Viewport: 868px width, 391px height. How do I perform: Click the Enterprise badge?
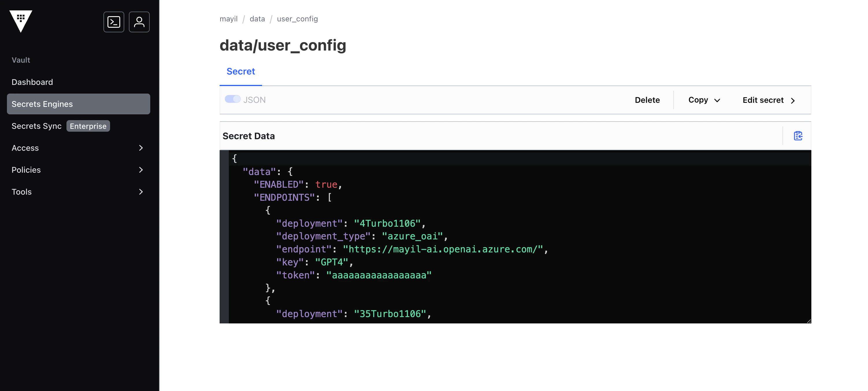click(x=88, y=126)
